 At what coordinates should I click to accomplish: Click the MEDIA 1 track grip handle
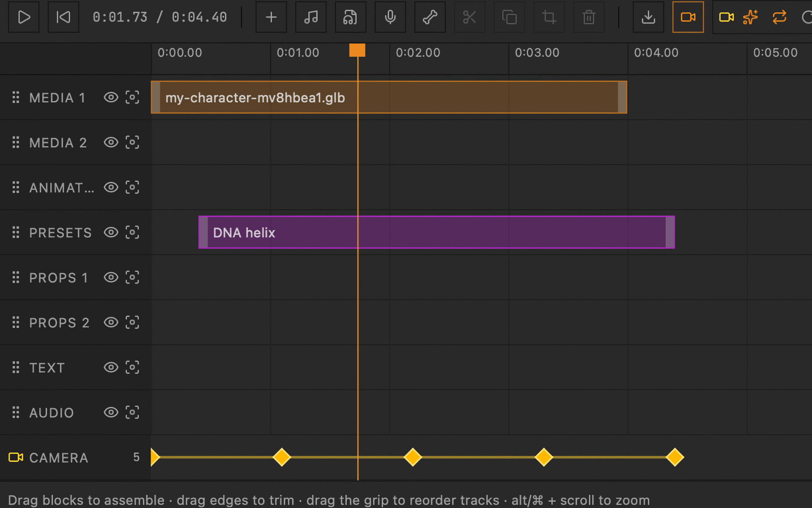[x=16, y=97]
